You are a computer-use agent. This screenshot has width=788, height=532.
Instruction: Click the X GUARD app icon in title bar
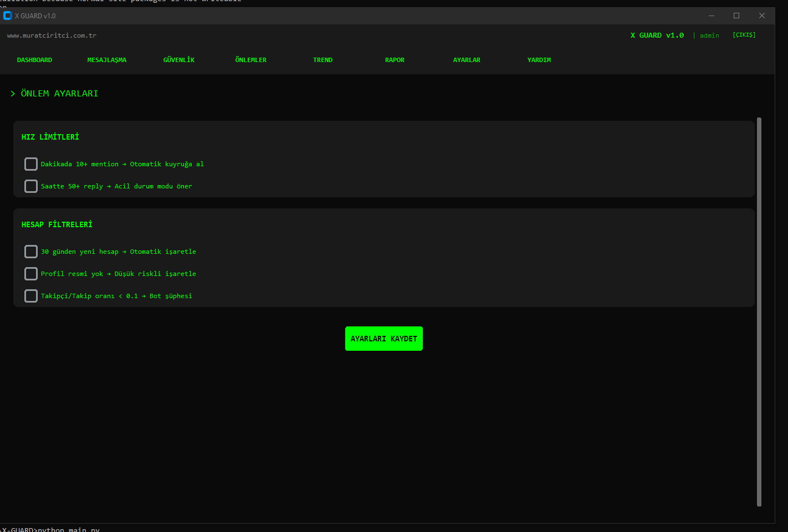(8, 16)
